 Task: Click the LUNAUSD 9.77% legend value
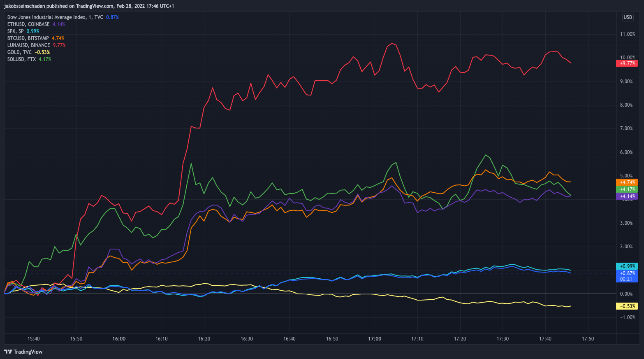(59, 45)
